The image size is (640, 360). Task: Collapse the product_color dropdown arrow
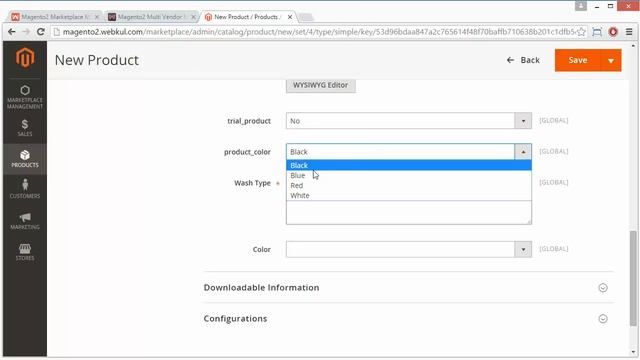(523, 152)
